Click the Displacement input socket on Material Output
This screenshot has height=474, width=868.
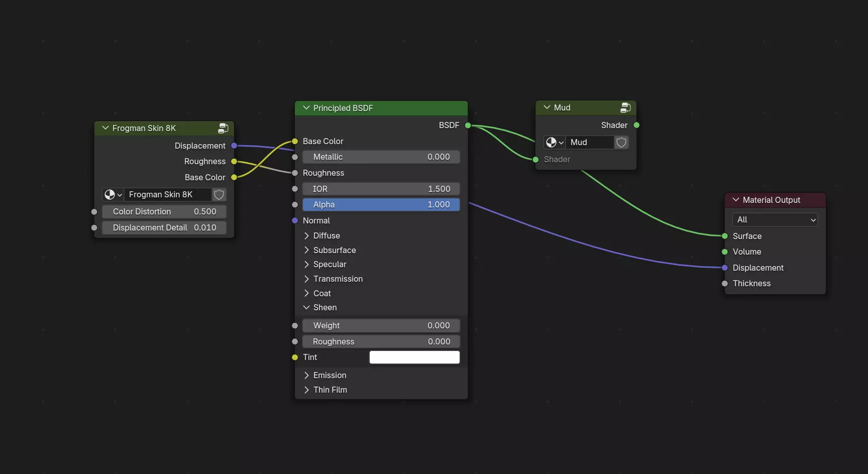(x=725, y=268)
